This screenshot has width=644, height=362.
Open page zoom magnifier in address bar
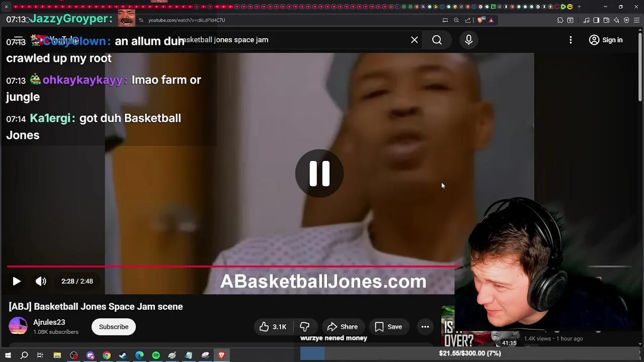coord(456,20)
